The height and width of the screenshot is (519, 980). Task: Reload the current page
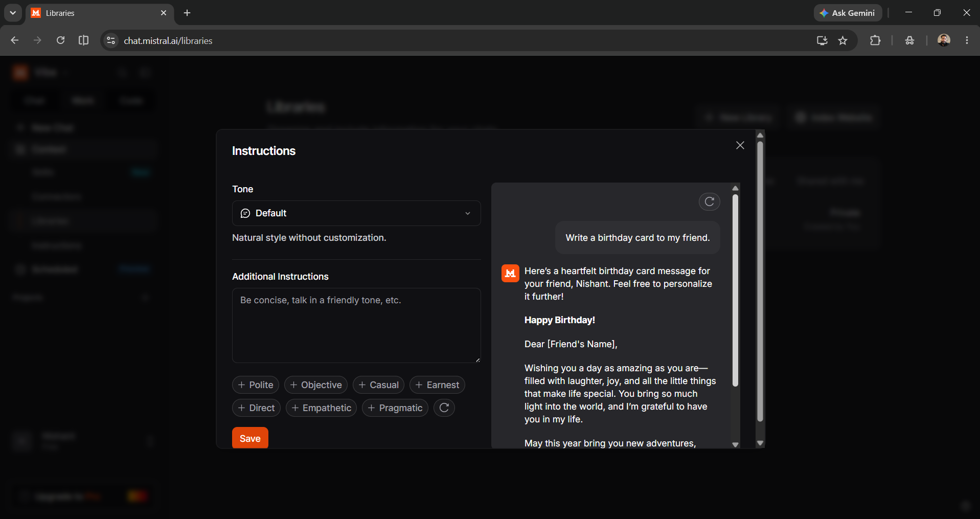(60, 40)
